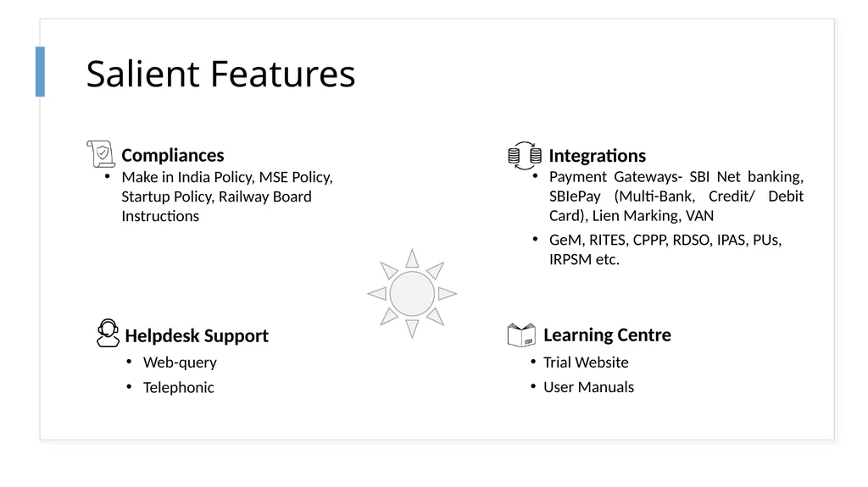The width and height of the screenshot is (868, 487).
Task: Click the Compliances shield document icon
Action: coord(101,153)
